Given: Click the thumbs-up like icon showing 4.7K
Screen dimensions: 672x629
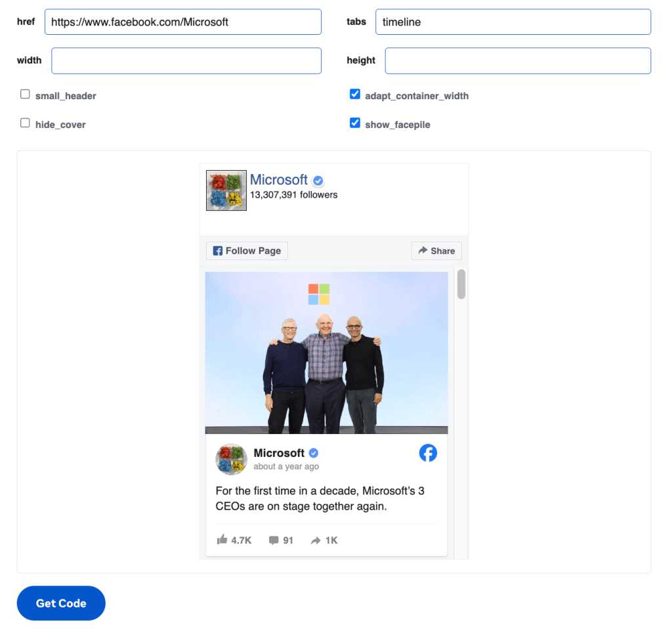Looking at the screenshot, I should point(222,540).
